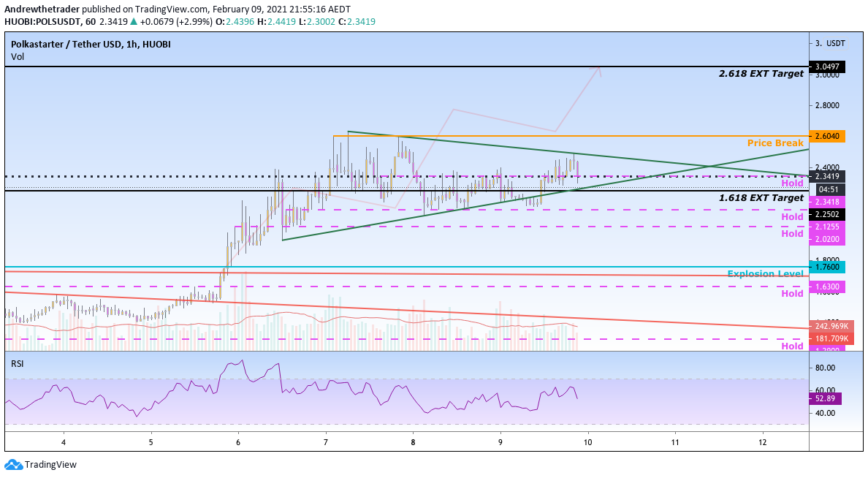Image resolution: width=868 pixels, height=478 pixels.
Task: Click the Hold label beside the 1.6300 tag
Action: tap(792, 294)
